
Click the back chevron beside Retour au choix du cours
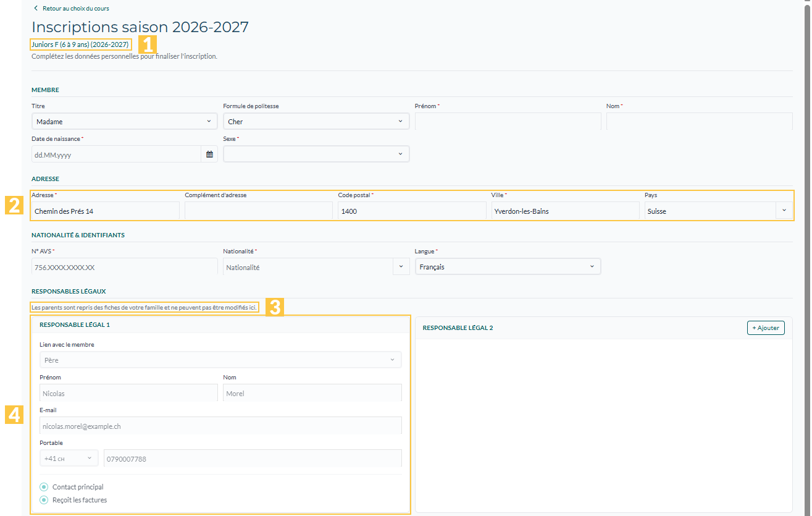(36, 8)
